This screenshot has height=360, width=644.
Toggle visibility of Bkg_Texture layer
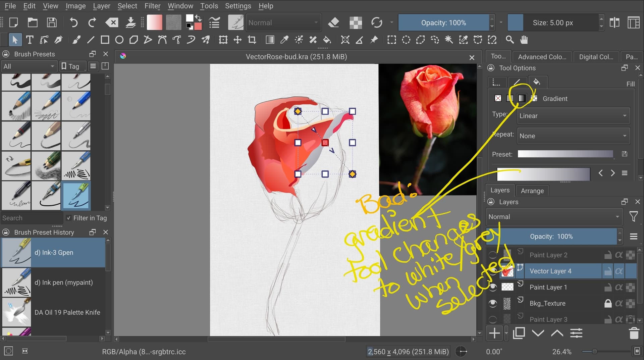(492, 303)
